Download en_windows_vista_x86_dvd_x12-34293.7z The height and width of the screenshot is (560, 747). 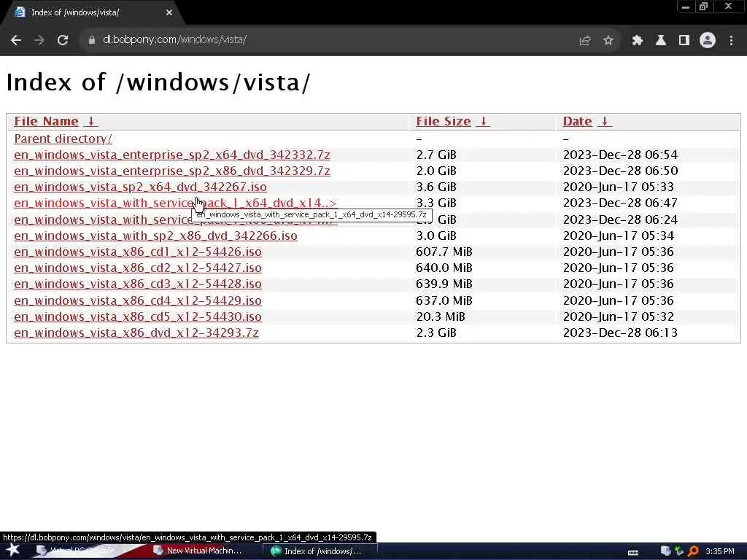click(x=136, y=332)
